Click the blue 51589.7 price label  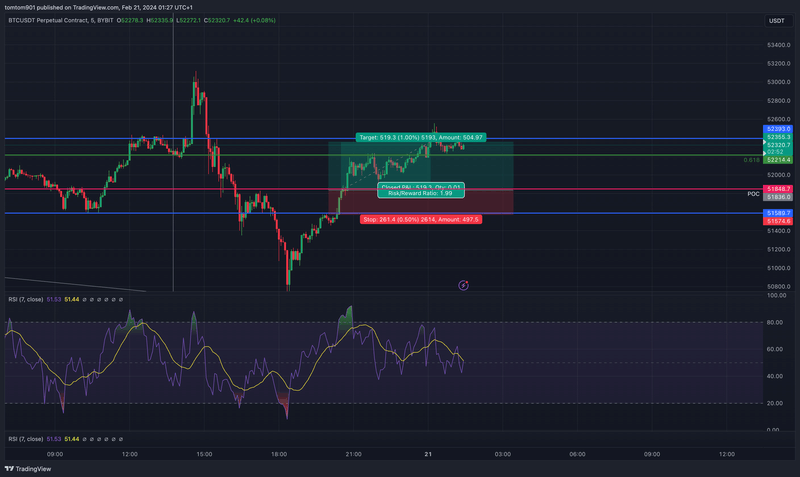pyautogui.click(x=778, y=213)
